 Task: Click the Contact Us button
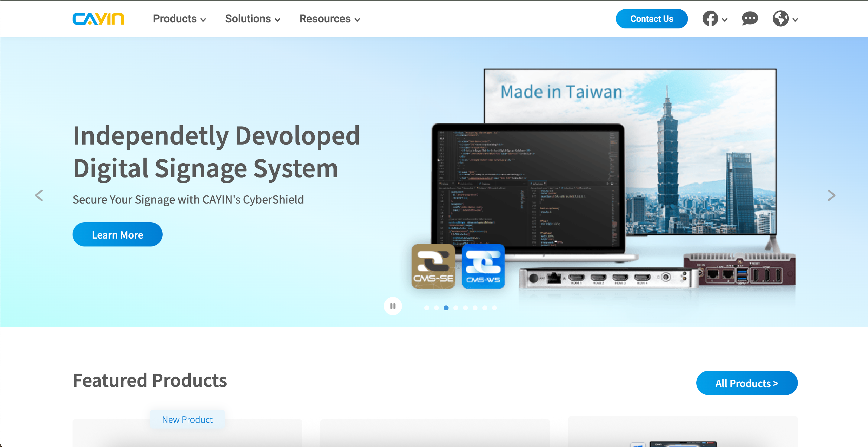pos(652,19)
